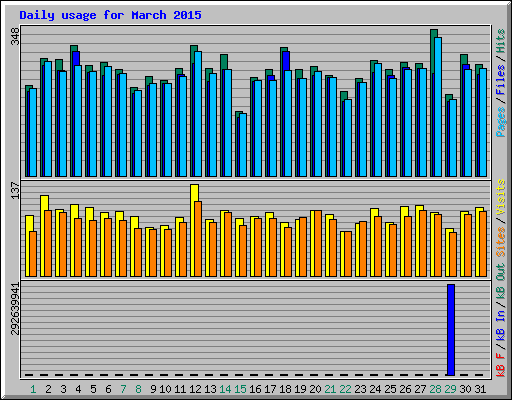
Task: Click day 2 on the date axis
Action: (x=48, y=389)
